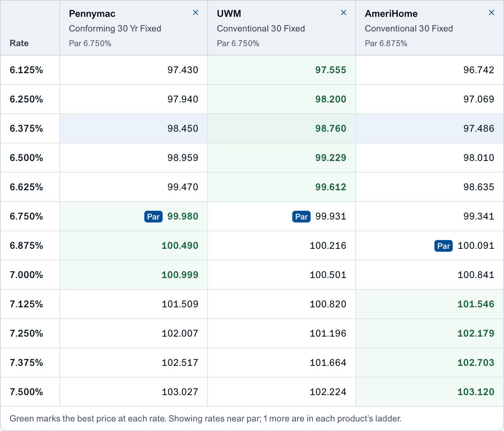Click Conforming 30 Yr Fixed product name
Image resolution: width=504 pixels, height=431 pixels.
(x=115, y=29)
